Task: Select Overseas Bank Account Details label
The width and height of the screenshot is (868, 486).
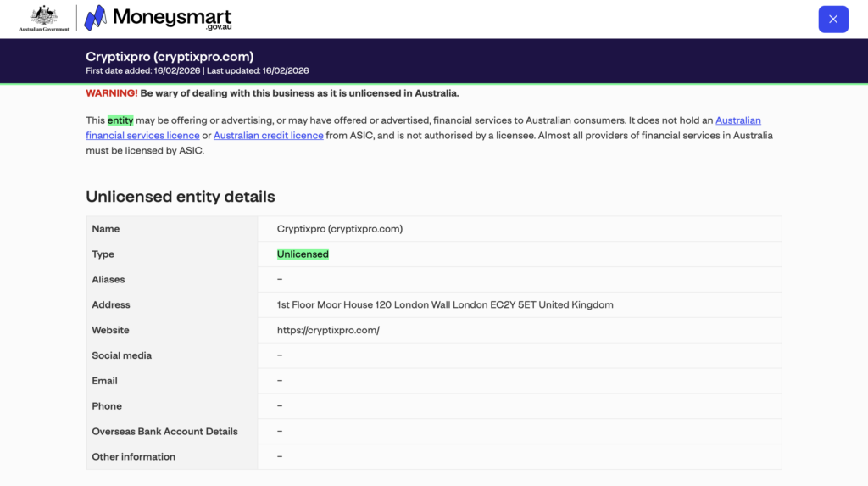Action: pyautogui.click(x=165, y=432)
